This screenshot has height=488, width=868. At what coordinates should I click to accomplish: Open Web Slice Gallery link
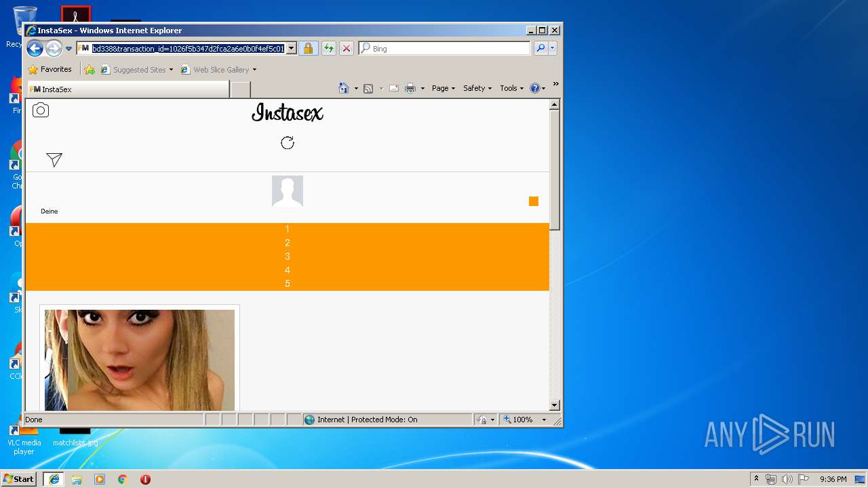coord(218,69)
